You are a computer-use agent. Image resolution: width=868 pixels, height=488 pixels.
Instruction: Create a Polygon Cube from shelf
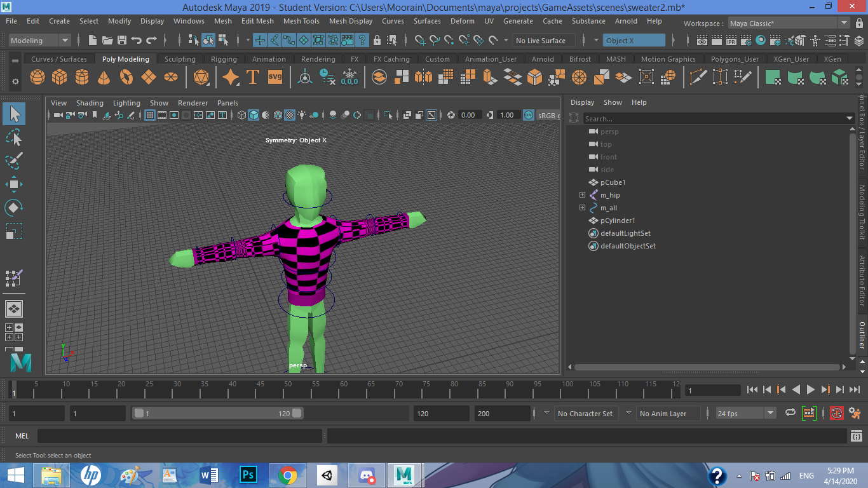pyautogui.click(x=60, y=78)
